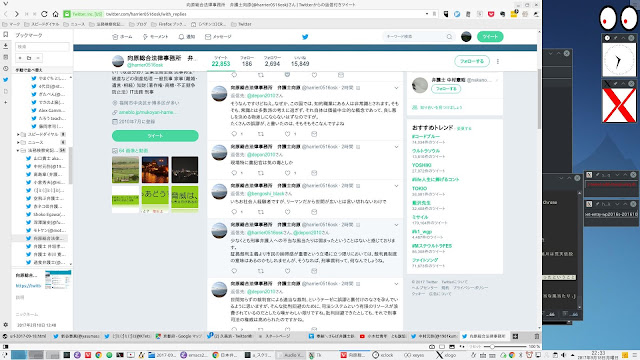Screen dimensions: 640x360
Task: Click the blue round extension icon in toolbar
Action: click(x=457, y=14)
